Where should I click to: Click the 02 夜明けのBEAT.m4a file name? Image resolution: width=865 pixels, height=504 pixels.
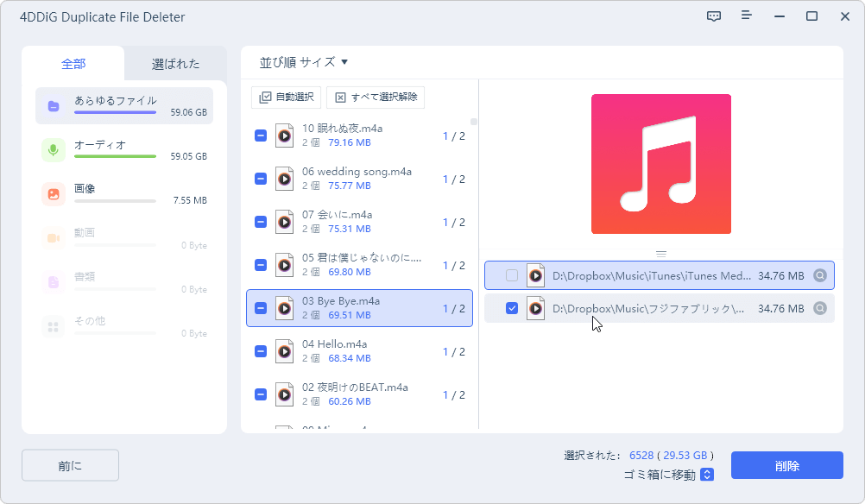356,387
